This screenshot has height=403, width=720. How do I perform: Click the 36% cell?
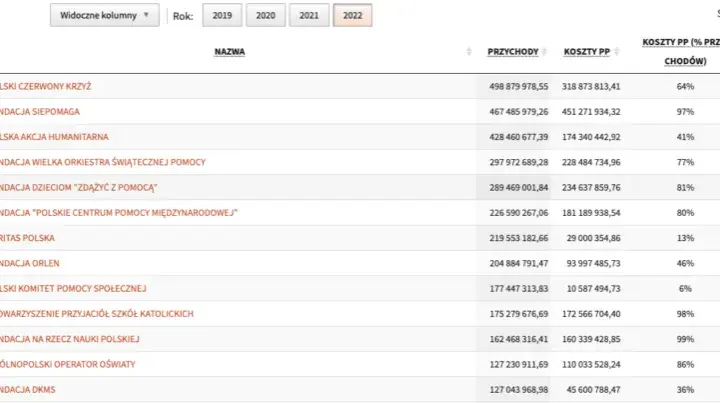pos(685,389)
